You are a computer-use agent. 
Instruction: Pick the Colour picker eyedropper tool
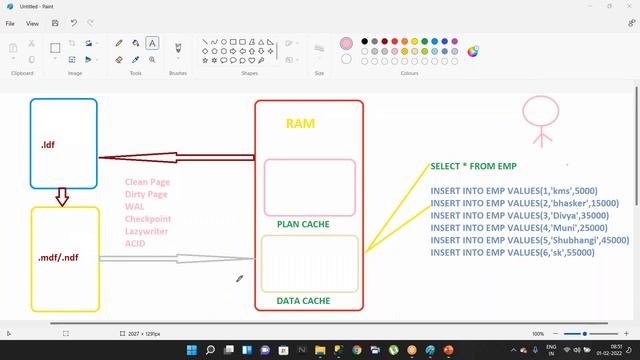[136, 60]
